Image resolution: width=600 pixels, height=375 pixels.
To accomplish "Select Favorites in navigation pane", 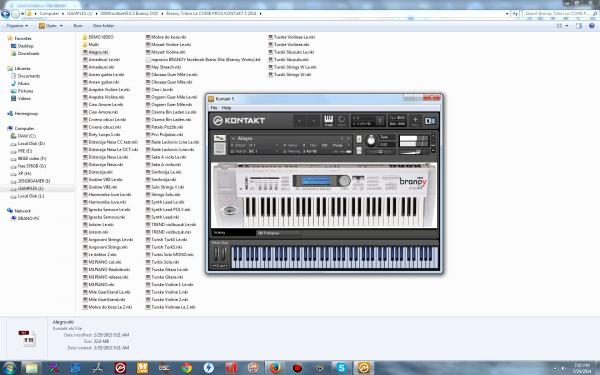I will pos(20,38).
